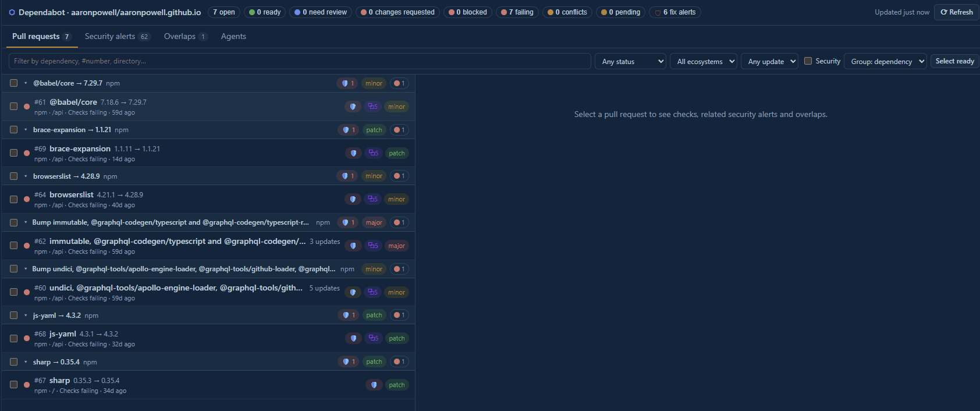
Task: Click failing count badge on js-yaml group header
Action: click(399, 315)
